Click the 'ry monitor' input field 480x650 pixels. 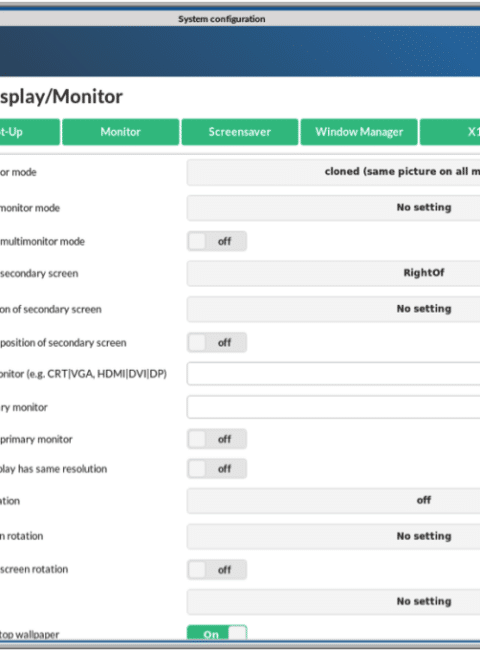click(333, 407)
